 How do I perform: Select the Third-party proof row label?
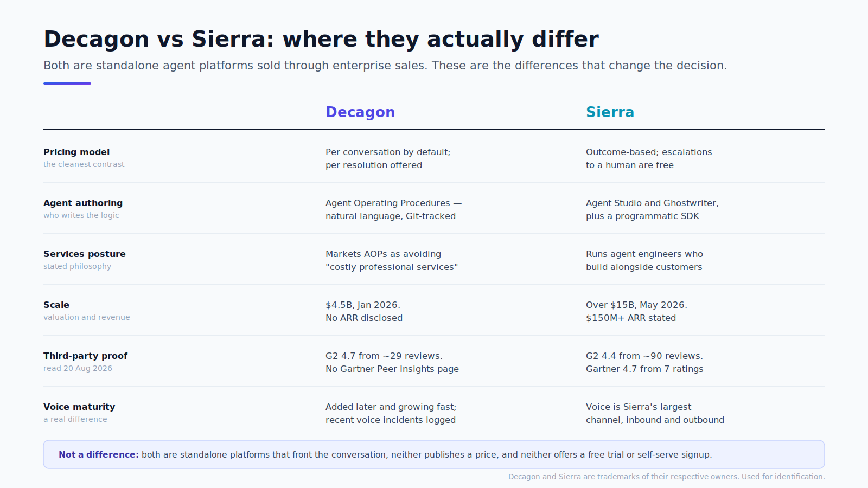coord(86,356)
